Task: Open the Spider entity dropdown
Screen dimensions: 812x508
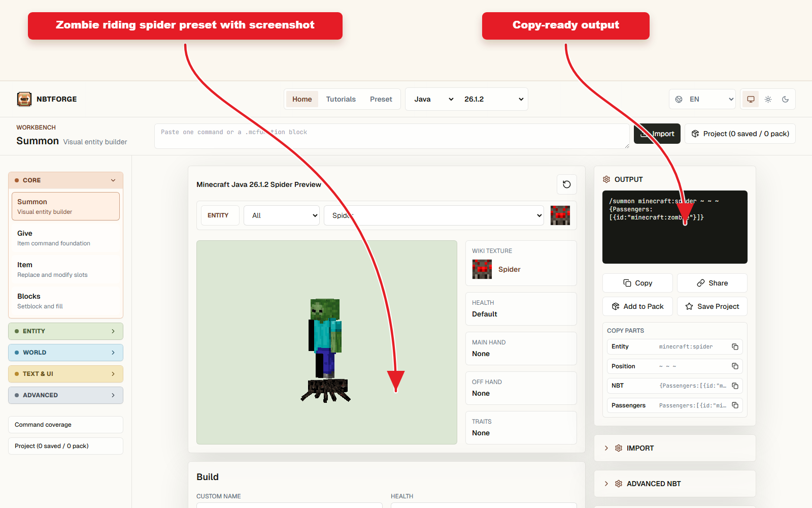Action: coord(434,215)
